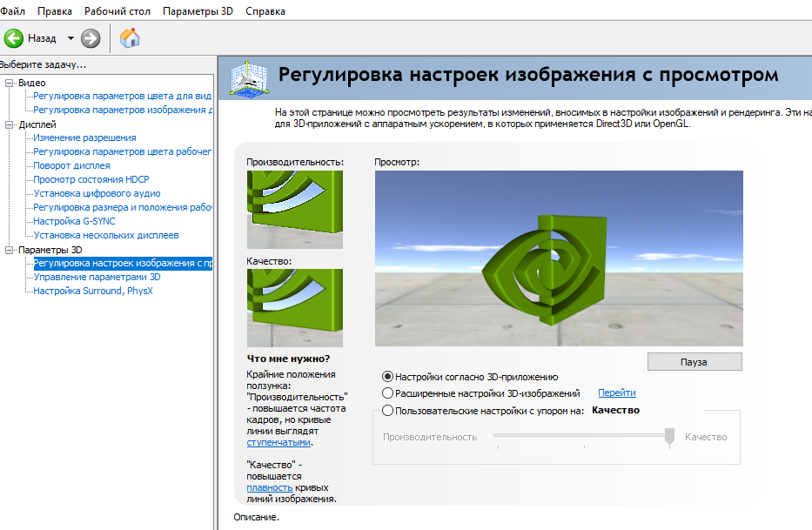Select 'Настройки согласно 3D-приложению' radio button

tap(388, 377)
